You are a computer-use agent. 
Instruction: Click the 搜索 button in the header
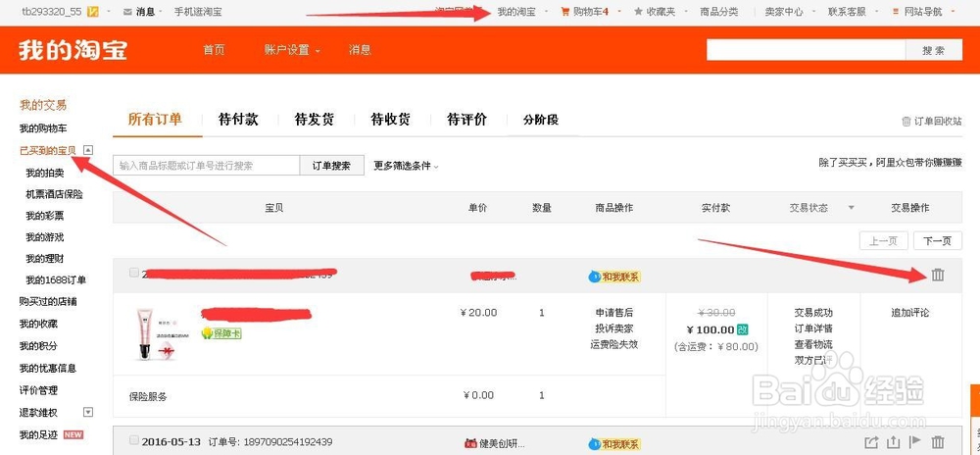(934, 51)
